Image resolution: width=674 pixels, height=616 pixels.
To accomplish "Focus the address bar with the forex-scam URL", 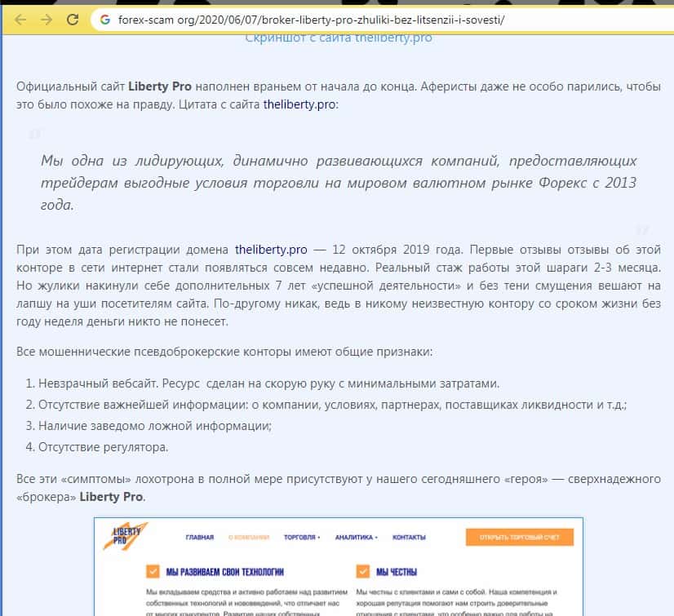I will pyautogui.click(x=383, y=20).
